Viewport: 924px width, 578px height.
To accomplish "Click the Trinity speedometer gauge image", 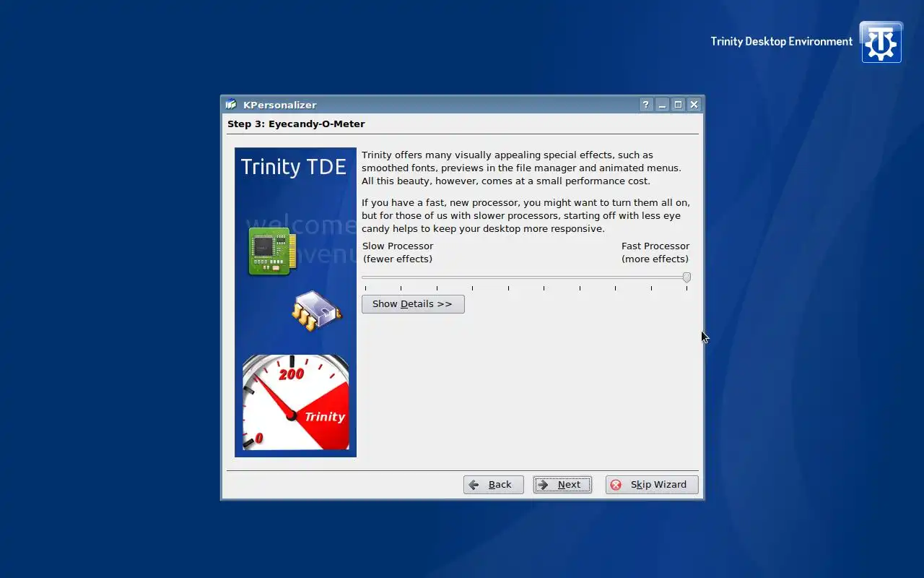I will 296,402.
